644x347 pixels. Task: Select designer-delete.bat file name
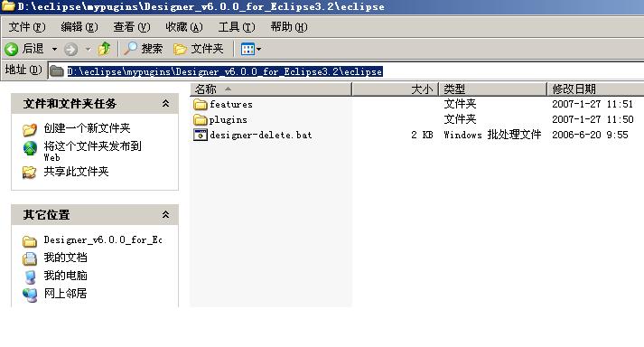(x=261, y=135)
